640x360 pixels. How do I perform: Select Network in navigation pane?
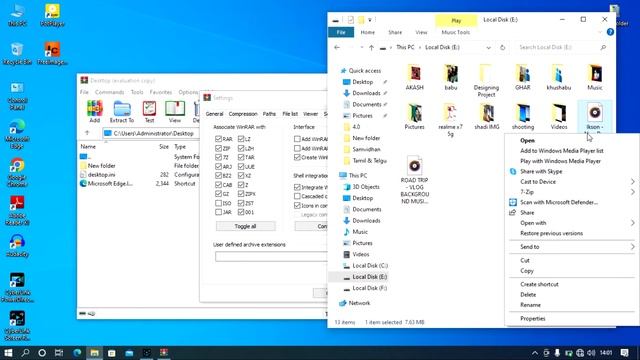point(359,303)
